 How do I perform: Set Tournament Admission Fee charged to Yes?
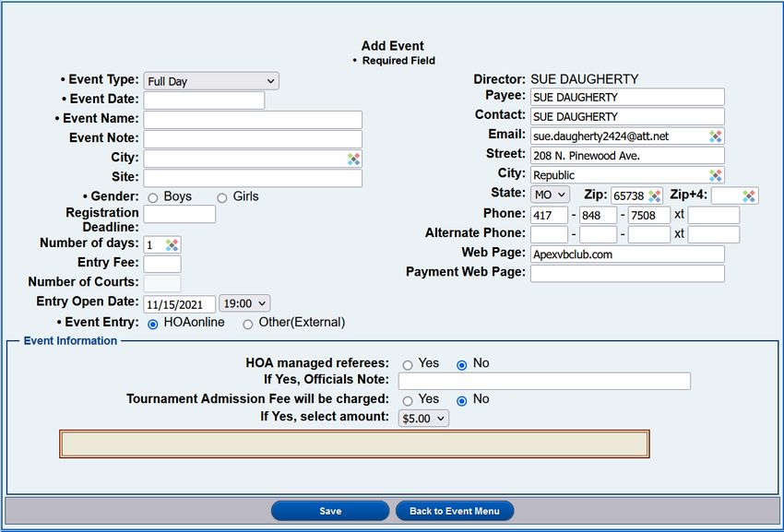(x=408, y=400)
